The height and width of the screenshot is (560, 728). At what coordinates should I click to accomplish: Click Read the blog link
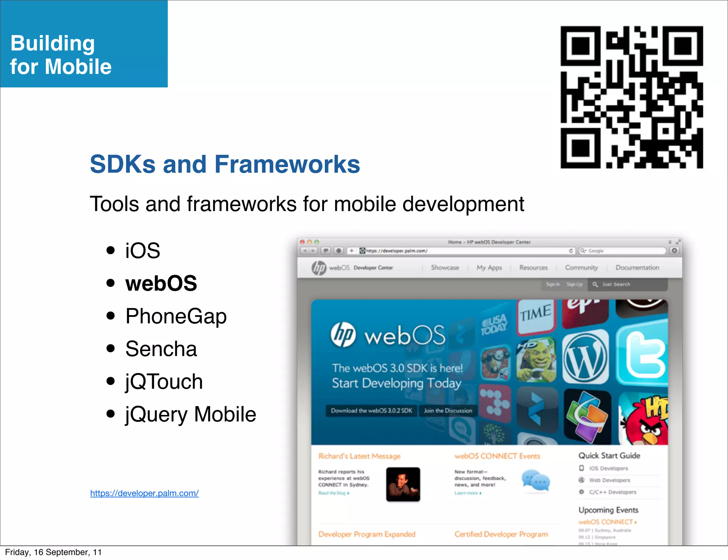coord(333,493)
